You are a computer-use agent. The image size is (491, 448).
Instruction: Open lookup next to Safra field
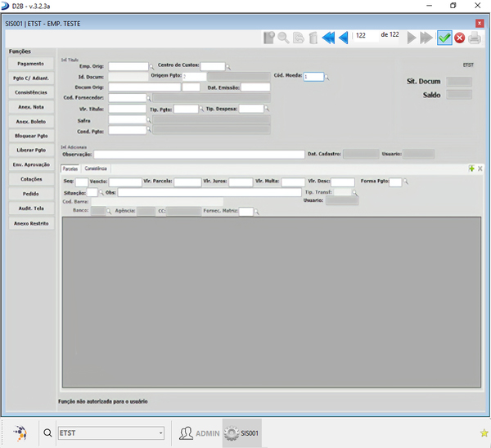click(149, 119)
